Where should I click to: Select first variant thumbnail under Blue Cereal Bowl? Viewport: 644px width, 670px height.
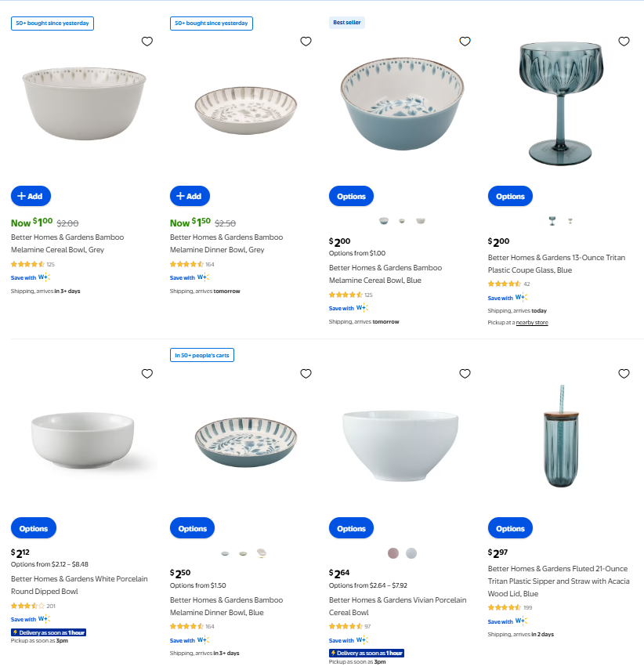pos(383,221)
